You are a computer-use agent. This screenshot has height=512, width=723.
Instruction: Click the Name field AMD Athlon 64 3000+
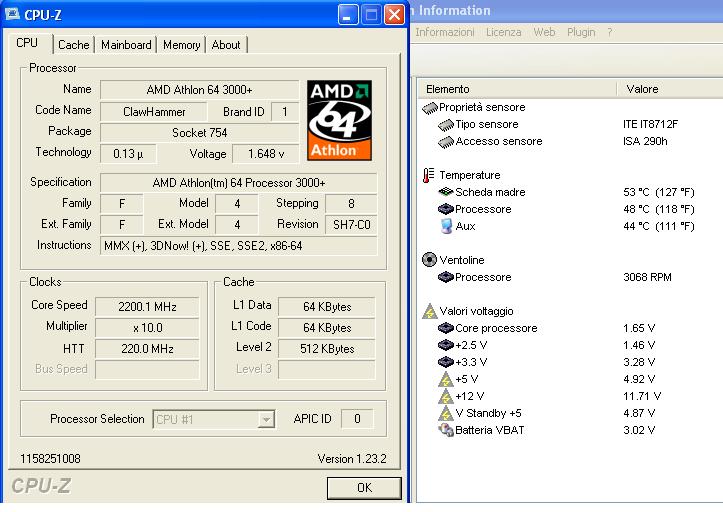(199, 90)
